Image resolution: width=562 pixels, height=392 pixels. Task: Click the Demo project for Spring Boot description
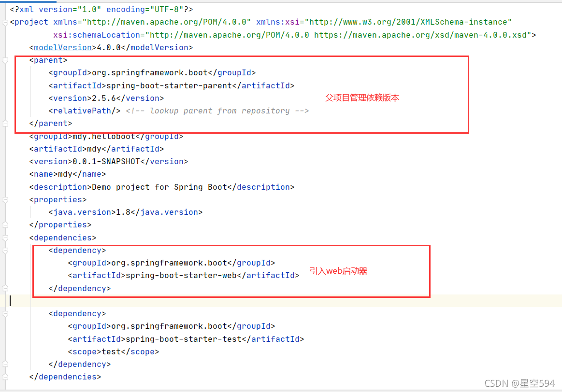tap(162, 187)
